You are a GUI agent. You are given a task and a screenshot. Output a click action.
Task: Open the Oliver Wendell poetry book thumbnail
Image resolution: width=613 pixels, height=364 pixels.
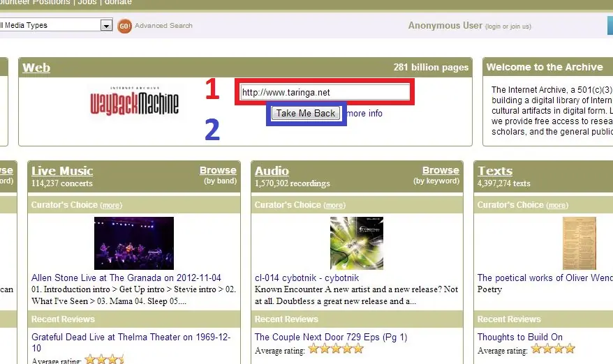click(x=579, y=243)
